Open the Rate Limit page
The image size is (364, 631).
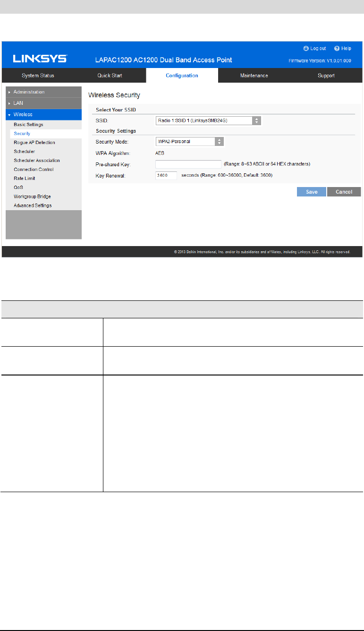pos(25,179)
